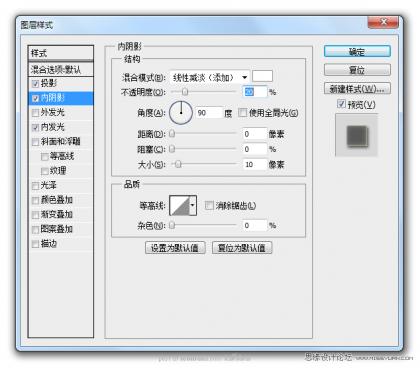
Task: Open the 混合模式 blend mode dropdown
Action: (210, 77)
